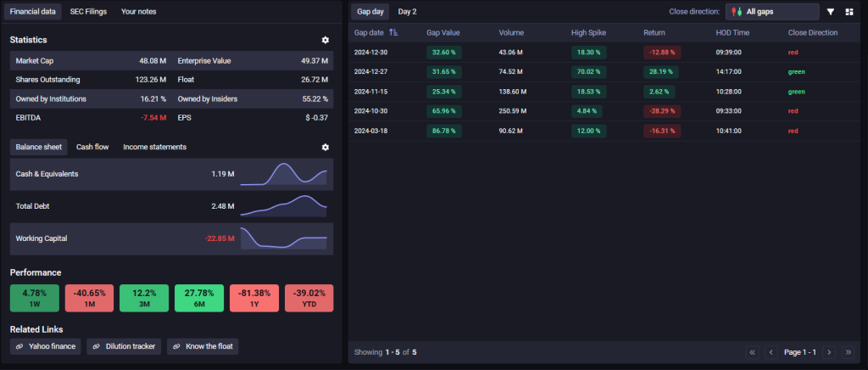The height and width of the screenshot is (370, 868).
Task: Click the YTD performance tile -39.02%
Action: click(x=309, y=299)
